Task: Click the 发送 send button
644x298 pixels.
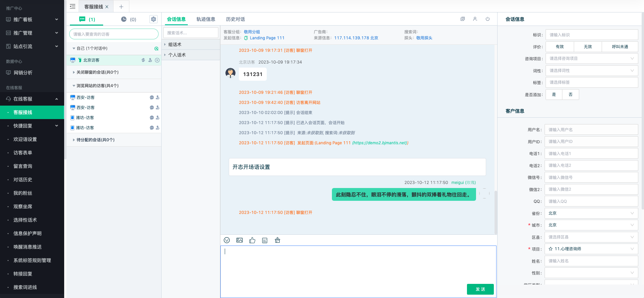Action: [480, 289]
